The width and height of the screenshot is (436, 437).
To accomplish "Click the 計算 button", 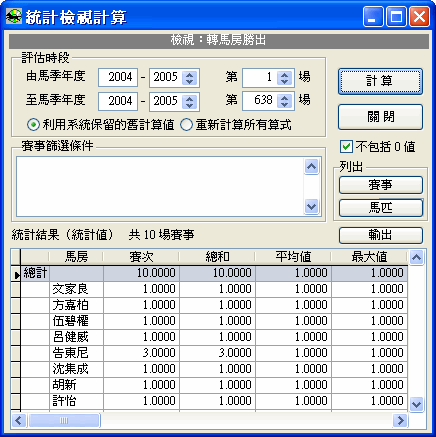I will pos(380,81).
